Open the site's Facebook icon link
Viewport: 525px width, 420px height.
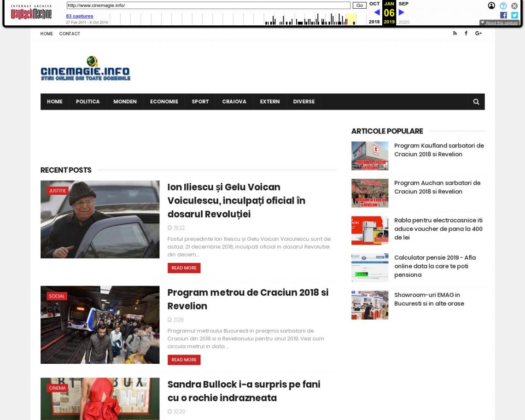pyautogui.click(x=466, y=33)
